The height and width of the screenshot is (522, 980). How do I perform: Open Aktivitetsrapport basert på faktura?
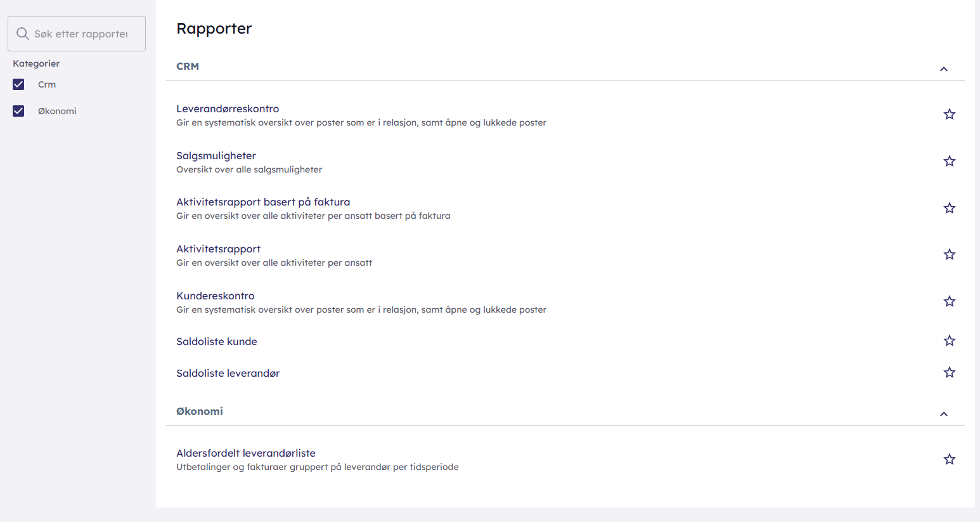[263, 202]
